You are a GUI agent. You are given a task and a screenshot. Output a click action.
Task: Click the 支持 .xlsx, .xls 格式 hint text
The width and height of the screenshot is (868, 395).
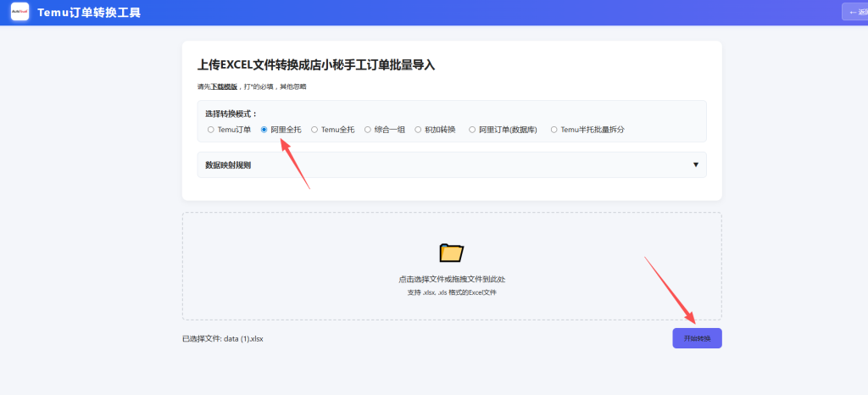click(x=452, y=292)
